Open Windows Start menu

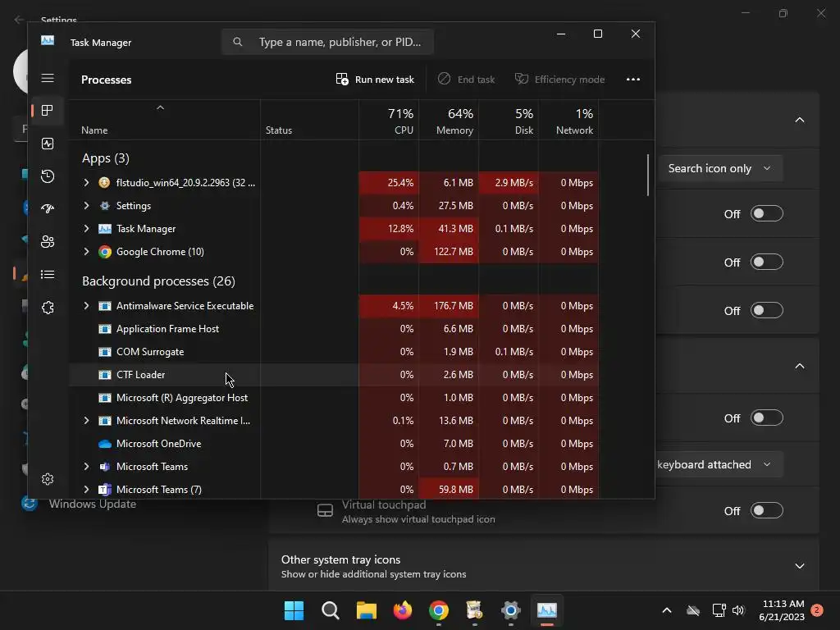(294, 610)
